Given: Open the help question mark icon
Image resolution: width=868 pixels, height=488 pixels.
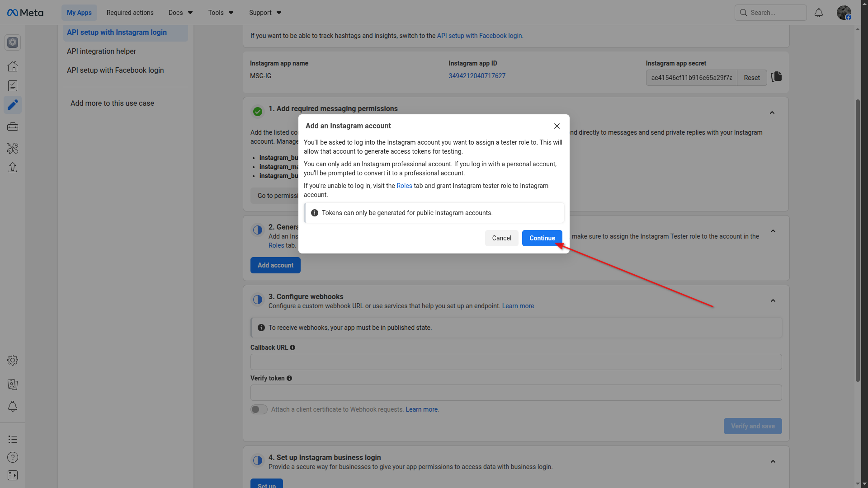Looking at the screenshot, I should click(x=13, y=457).
